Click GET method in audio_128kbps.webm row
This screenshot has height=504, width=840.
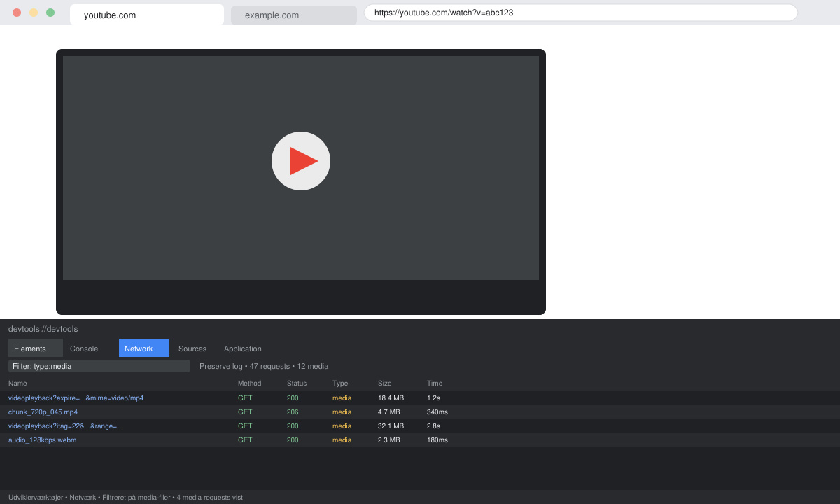pos(245,440)
